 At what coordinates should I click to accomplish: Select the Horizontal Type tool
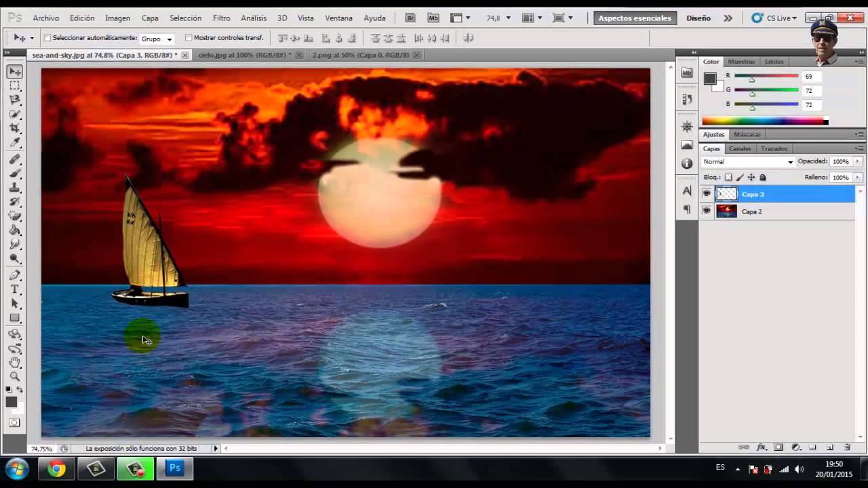pos(15,289)
